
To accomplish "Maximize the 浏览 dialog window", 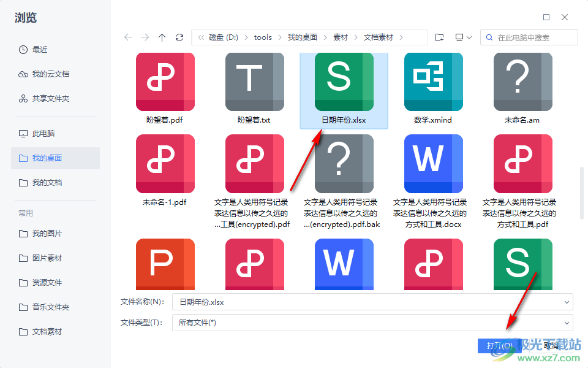I will pyautogui.click(x=546, y=17).
